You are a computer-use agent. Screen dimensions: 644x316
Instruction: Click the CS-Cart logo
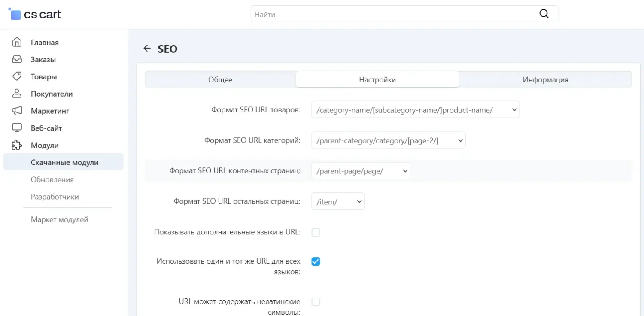(x=35, y=14)
